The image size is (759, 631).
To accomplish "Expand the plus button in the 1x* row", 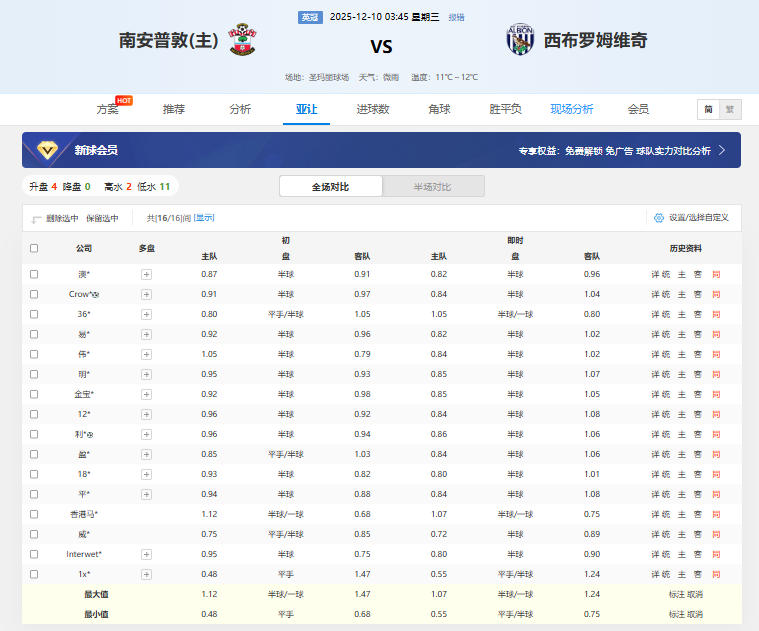I will 146,574.
